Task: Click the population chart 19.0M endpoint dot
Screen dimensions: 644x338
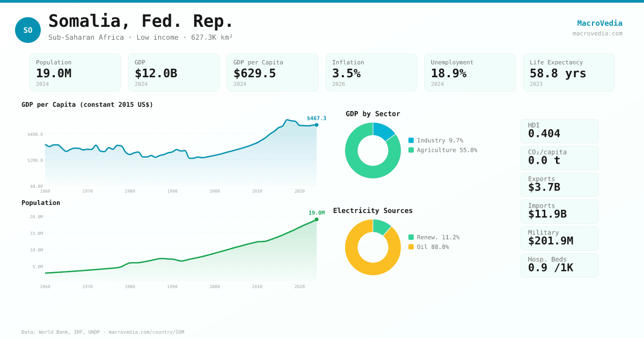Action: coord(317,219)
